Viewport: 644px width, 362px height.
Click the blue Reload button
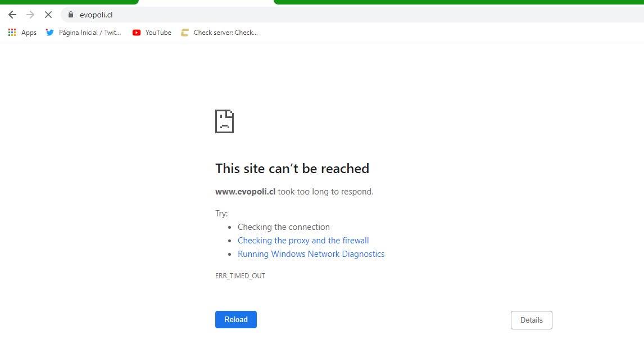(x=236, y=320)
